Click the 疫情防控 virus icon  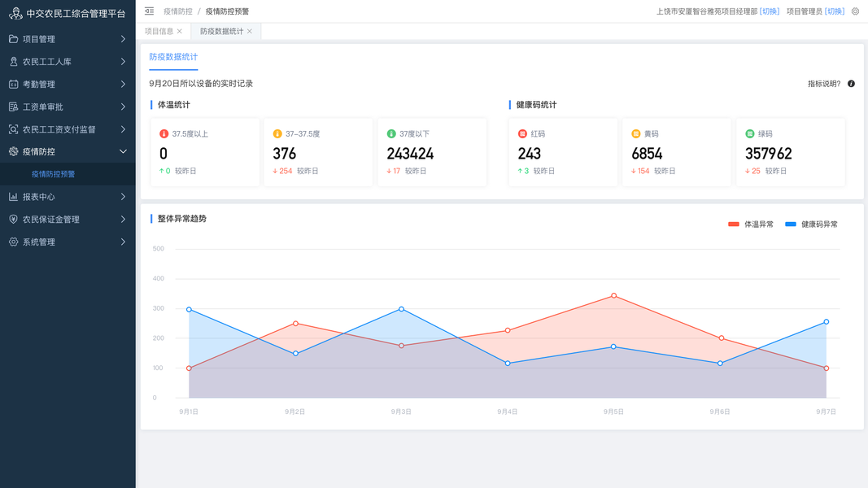tap(13, 151)
